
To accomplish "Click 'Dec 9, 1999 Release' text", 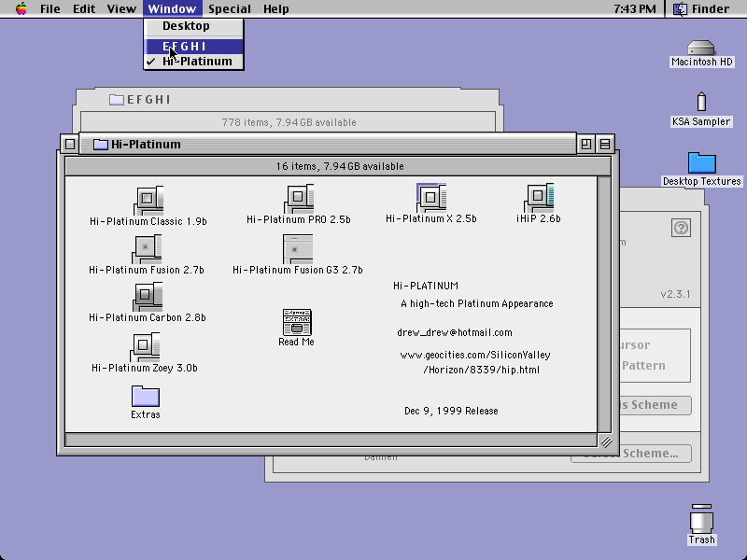I will pos(451,411).
